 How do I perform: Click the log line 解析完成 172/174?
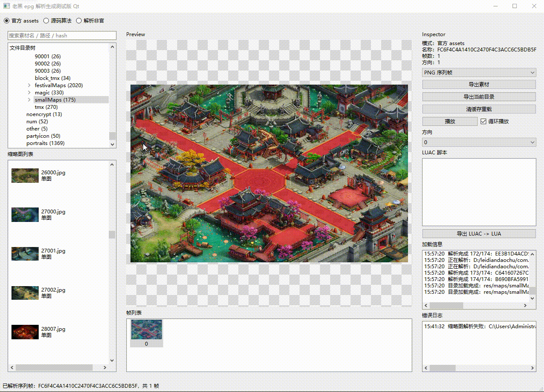[x=476, y=254]
